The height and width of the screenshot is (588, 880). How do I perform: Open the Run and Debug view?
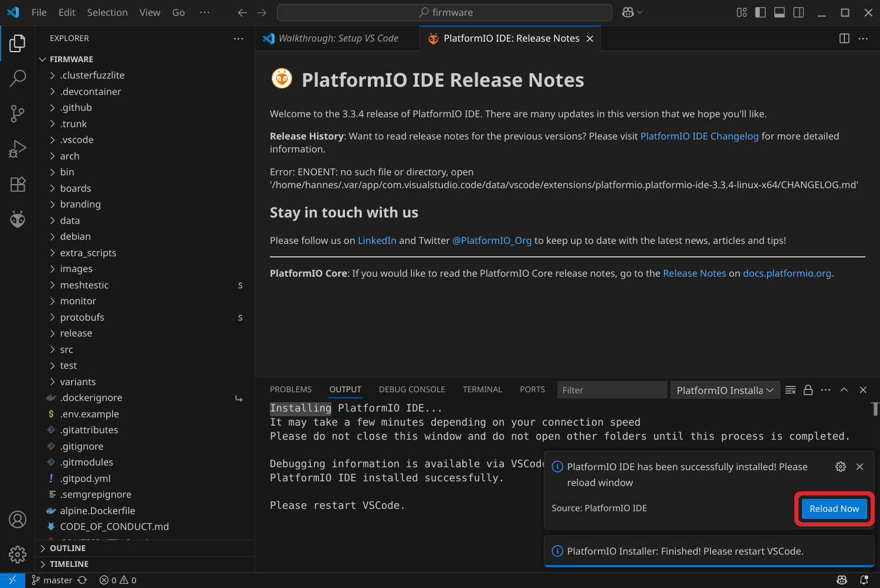(x=18, y=149)
